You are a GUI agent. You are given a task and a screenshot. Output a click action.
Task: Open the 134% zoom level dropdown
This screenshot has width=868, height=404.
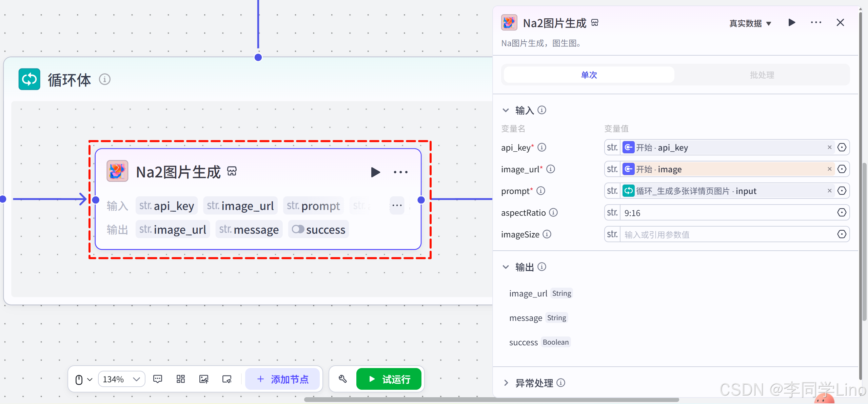click(121, 379)
